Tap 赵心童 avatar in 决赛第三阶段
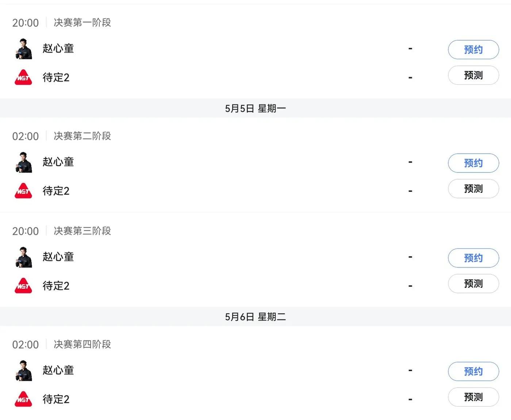The image size is (511, 420). click(x=24, y=257)
